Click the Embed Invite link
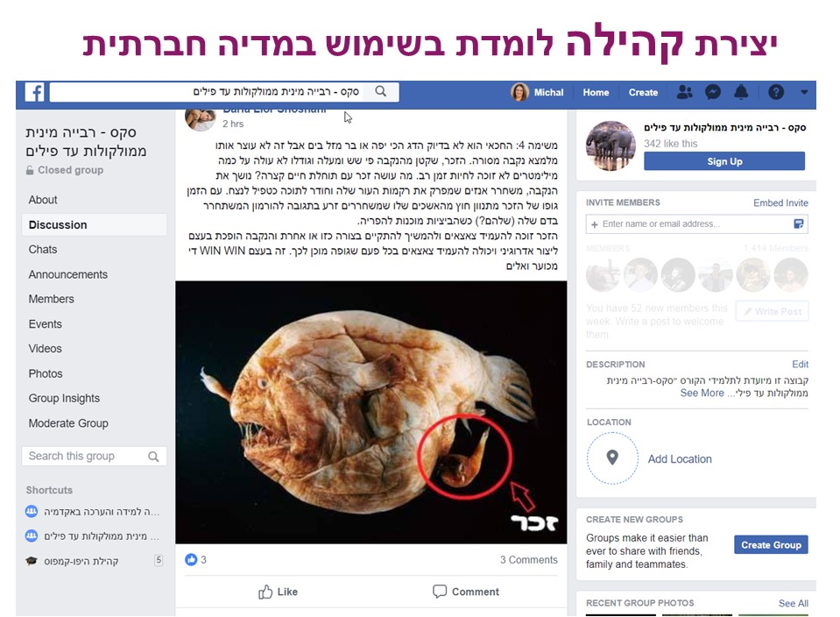 pyautogui.click(x=780, y=203)
